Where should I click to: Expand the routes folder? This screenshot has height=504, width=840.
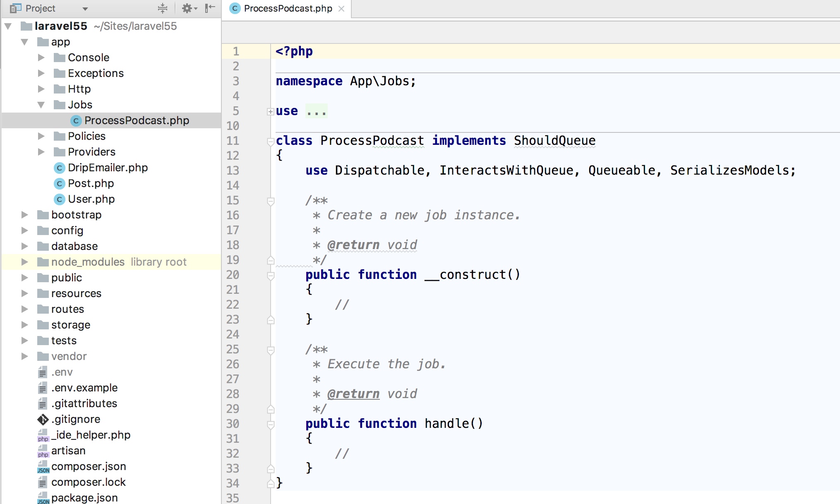tap(24, 309)
